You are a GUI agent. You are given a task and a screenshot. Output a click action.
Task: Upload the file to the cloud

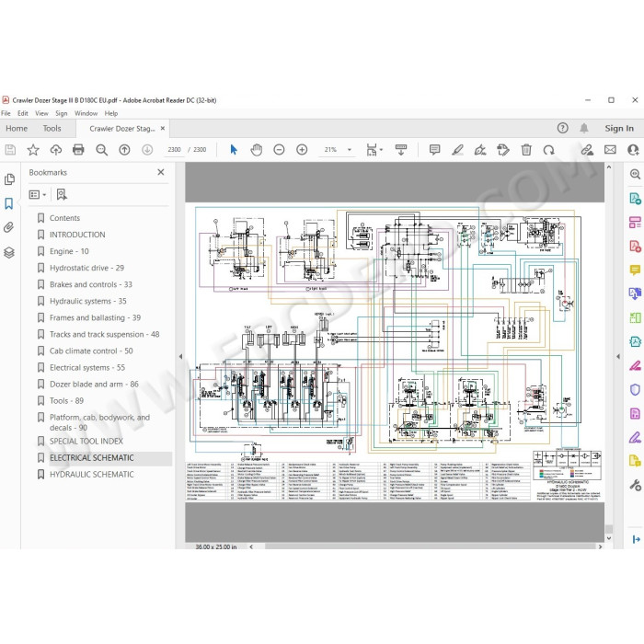click(56, 150)
